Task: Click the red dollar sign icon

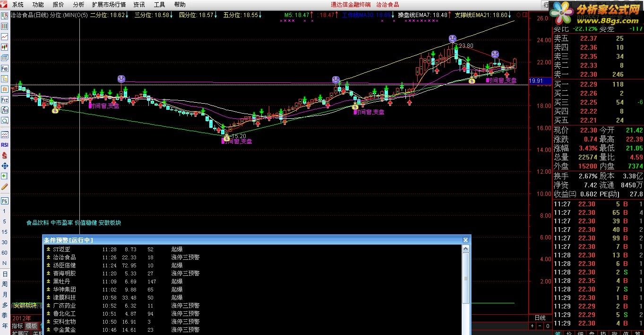Action: pos(5,155)
